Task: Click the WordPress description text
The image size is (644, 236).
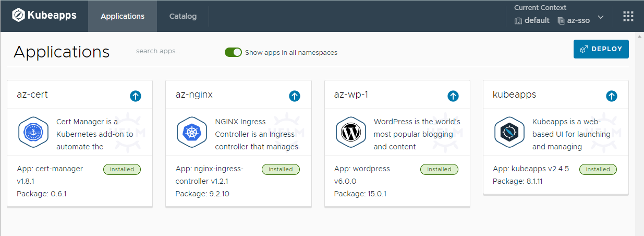Action: coord(417,134)
